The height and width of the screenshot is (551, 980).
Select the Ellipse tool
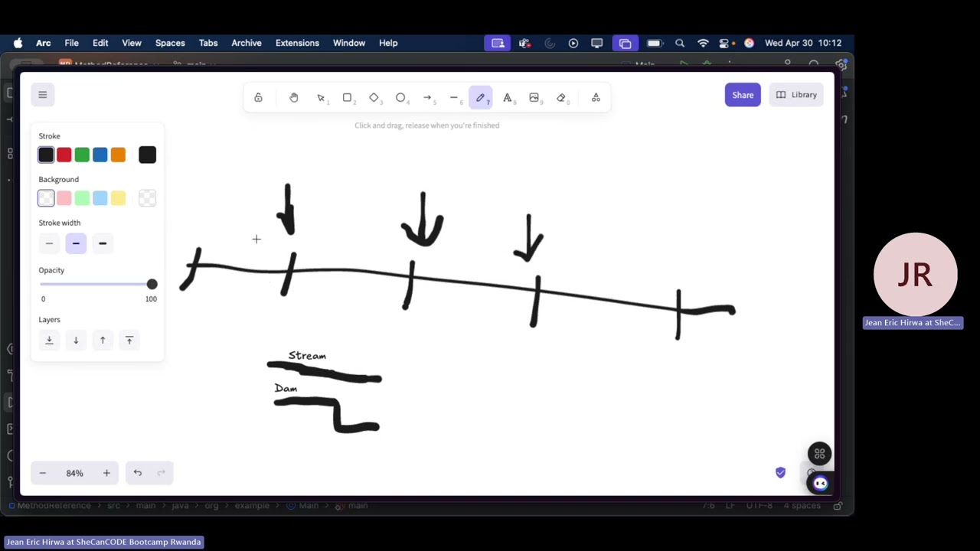(x=400, y=98)
